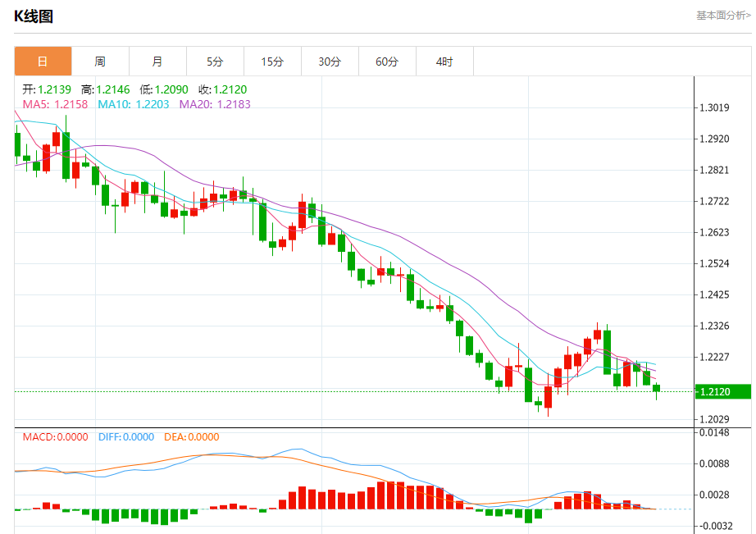
Task: Open the 基本面分析> link
Action: click(x=723, y=16)
